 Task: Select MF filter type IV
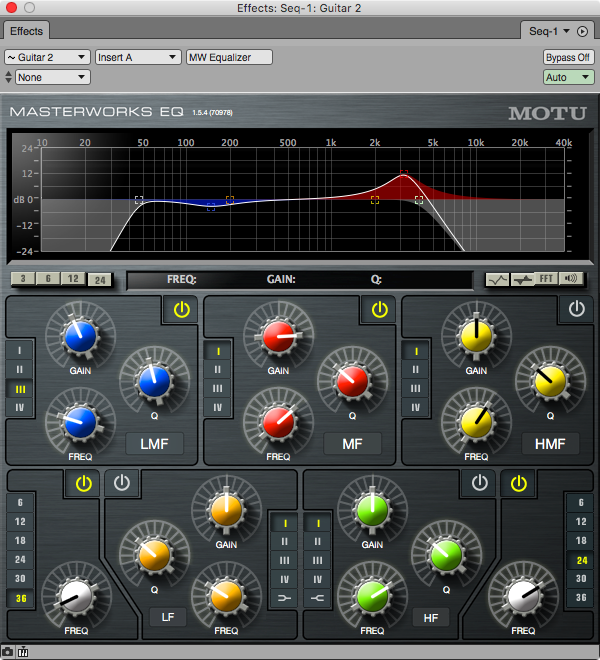217,407
